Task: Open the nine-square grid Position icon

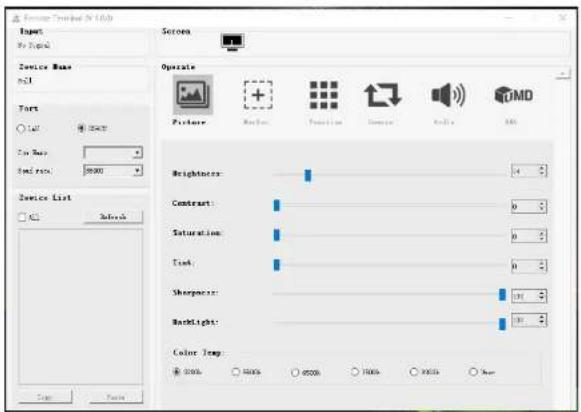Action: pos(323,95)
